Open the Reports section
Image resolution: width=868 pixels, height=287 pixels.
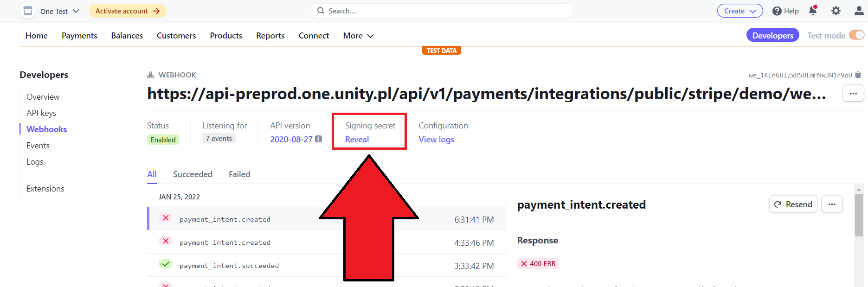pyautogui.click(x=270, y=36)
